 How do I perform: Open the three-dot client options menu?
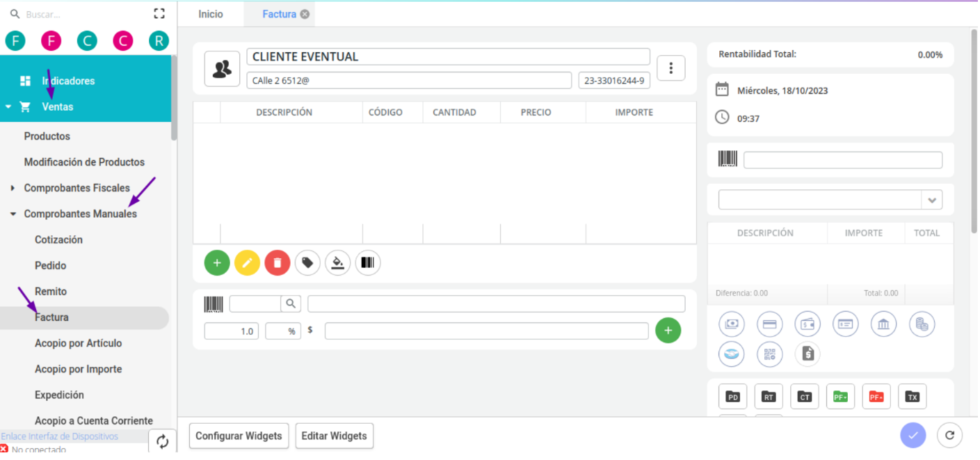pyautogui.click(x=671, y=68)
